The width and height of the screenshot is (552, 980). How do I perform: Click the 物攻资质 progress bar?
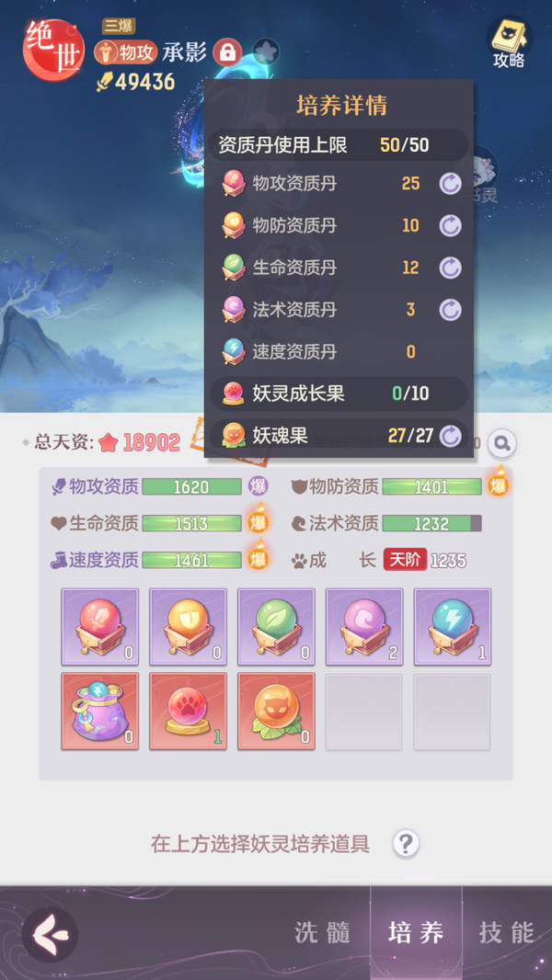coord(191,486)
